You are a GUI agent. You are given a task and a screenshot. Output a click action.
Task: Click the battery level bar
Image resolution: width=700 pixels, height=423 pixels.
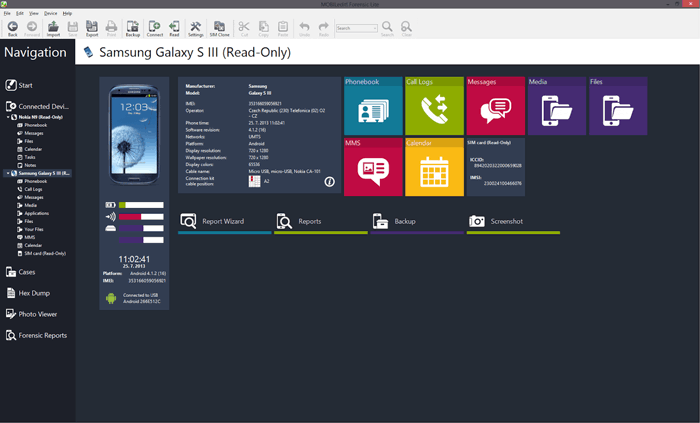tap(141, 205)
